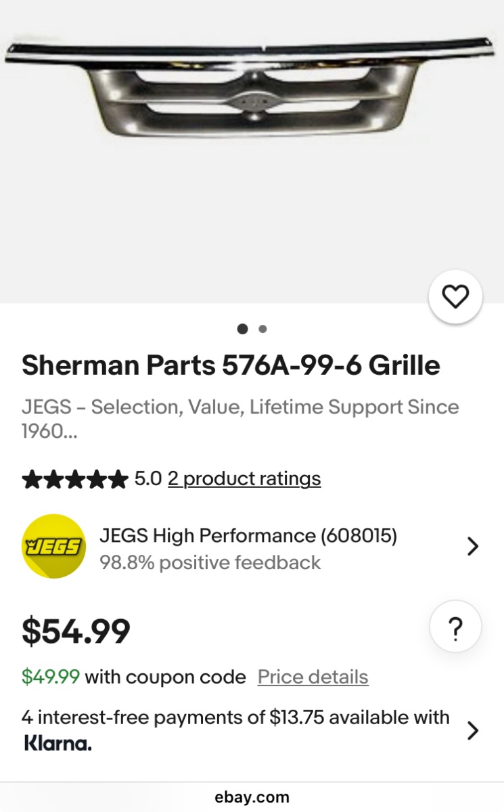Switch to the second image carousel dot
The image size is (504, 812).
(262, 329)
